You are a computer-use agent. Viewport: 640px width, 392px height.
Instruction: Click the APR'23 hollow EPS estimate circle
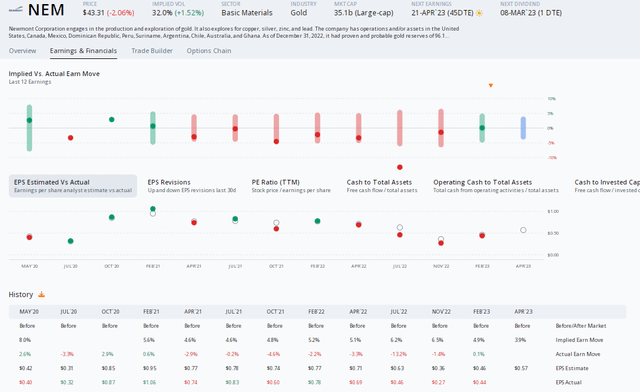pyautogui.click(x=523, y=230)
